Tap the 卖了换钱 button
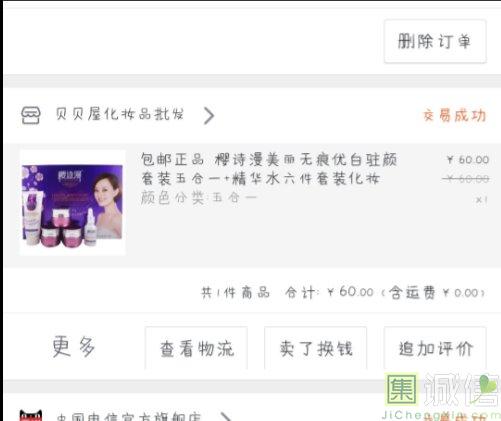Viewport: 501px width, 421px height. tap(315, 348)
